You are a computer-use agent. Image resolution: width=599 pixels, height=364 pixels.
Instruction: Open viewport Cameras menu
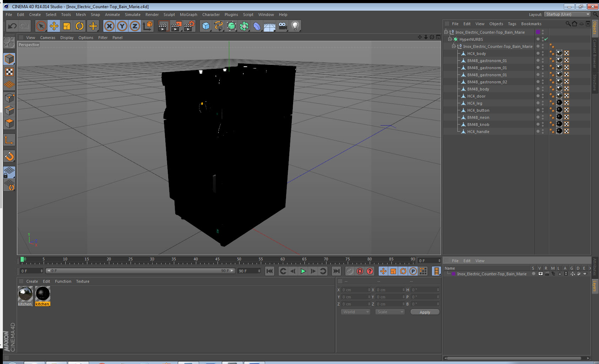pos(48,38)
